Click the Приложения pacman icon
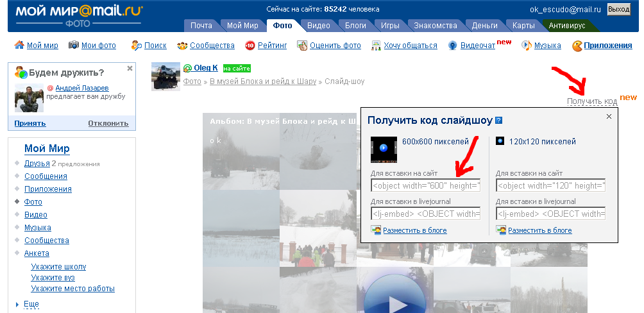644x313 pixels. (x=577, y=46)
